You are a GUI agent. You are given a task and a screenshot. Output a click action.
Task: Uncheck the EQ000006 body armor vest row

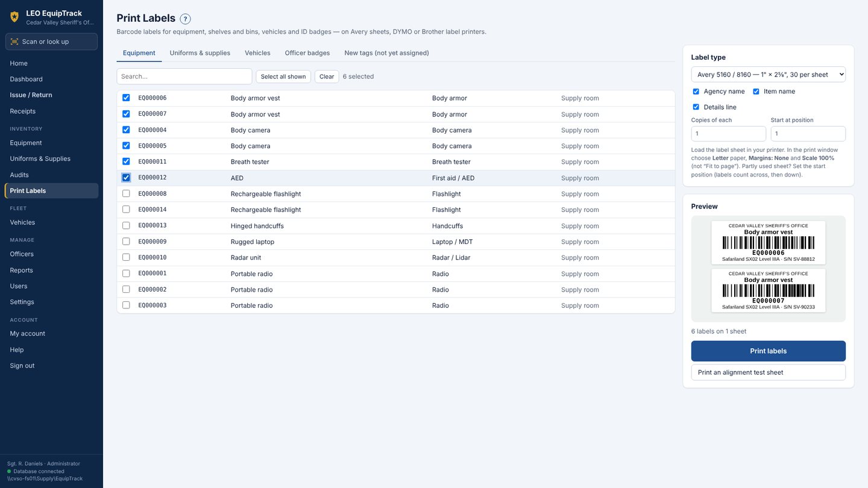pyautogui.click(x=126, y=98)
